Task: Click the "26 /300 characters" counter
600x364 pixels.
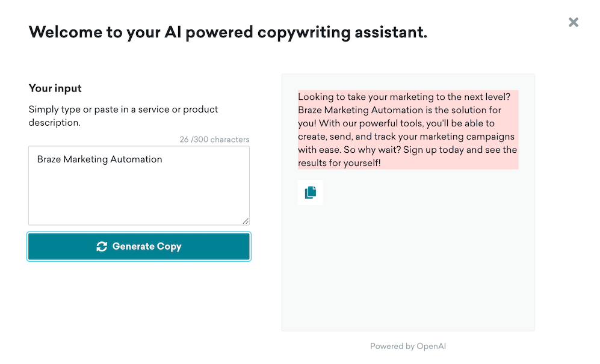Action: (x=214, y=140)
